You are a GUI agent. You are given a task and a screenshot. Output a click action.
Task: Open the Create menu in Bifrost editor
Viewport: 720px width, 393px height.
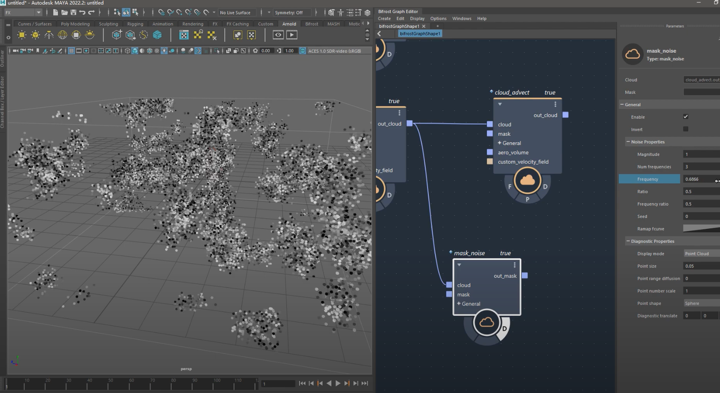click(384, 19)
